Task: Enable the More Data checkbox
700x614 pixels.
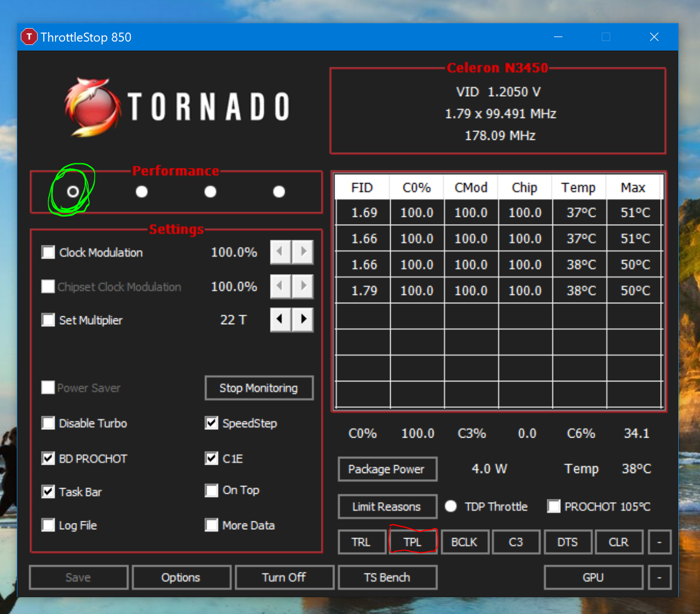Action: 212,525
